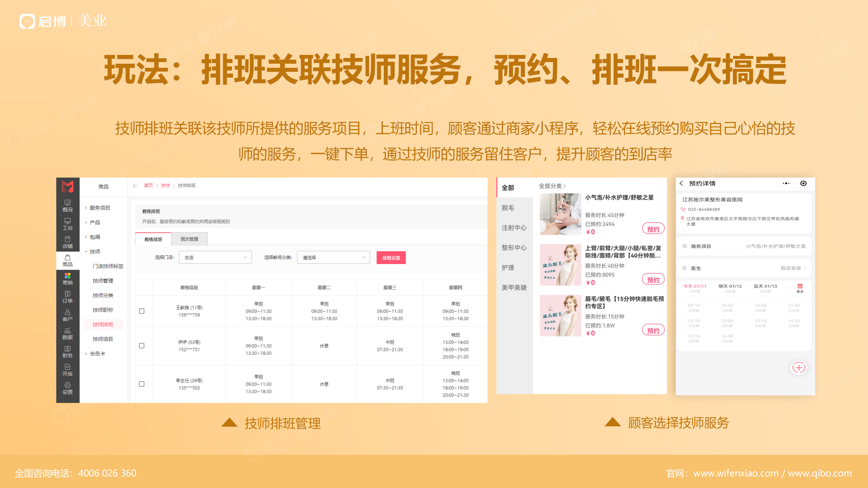Open the 概况 overview sidebar icon
The width and height of the screenshot is (868, 488).
tap(67, 205)
